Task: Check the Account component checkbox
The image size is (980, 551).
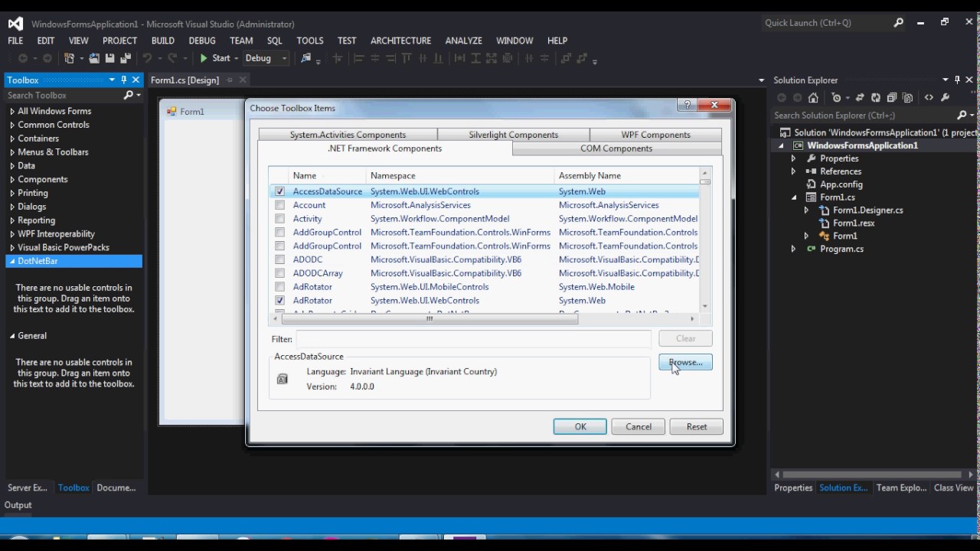Action: [279, 205]
